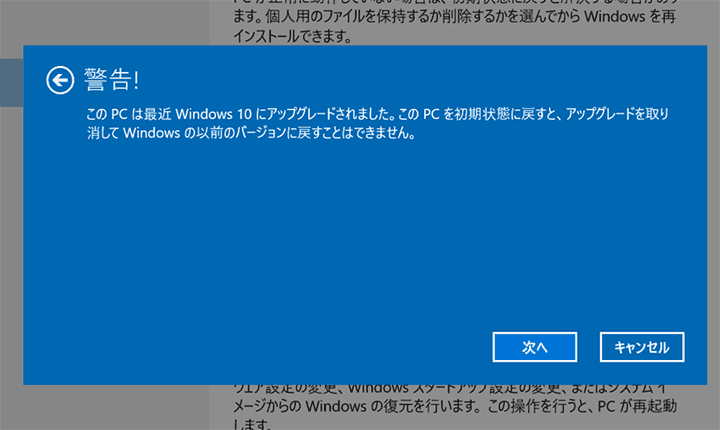Click the 警告! dialog heading
Viewport: 720px width, 430px height.
[112, 79]
